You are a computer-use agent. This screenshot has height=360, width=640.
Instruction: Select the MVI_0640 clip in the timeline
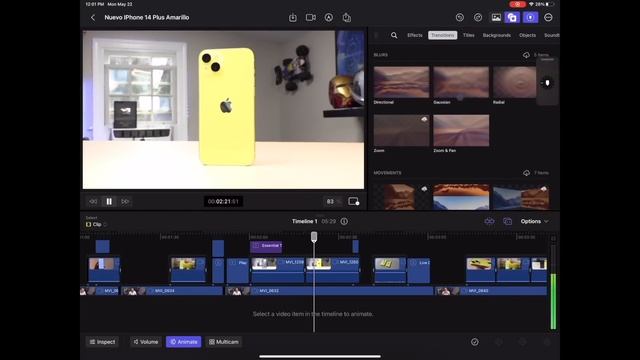tap(491, 291)
